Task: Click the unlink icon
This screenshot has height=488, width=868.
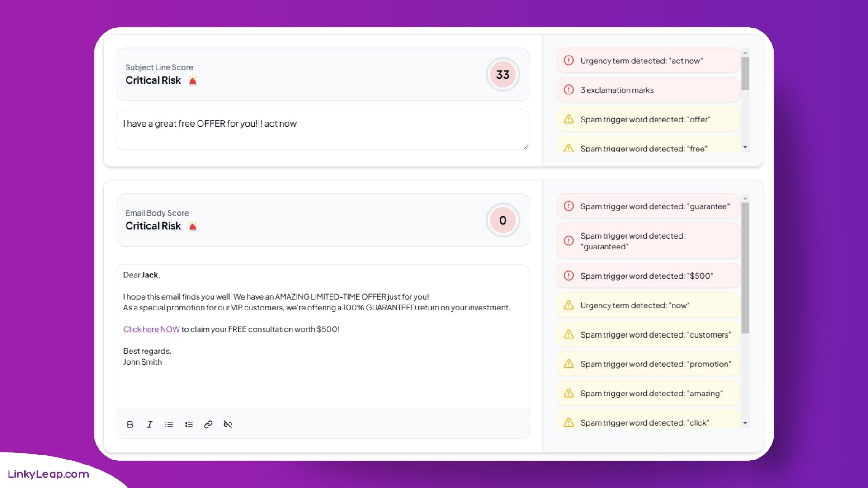Action: tap(226, 424)
